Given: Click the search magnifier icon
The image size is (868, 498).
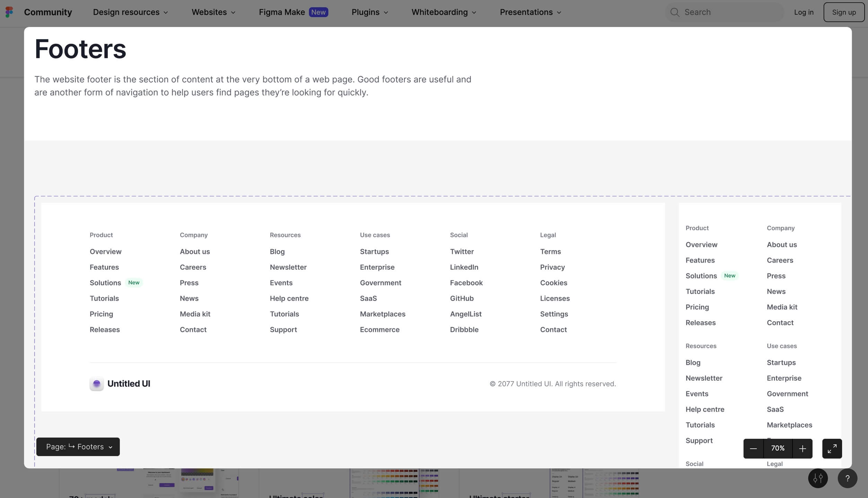Looking at the screenshot, I should coord(674,12).
